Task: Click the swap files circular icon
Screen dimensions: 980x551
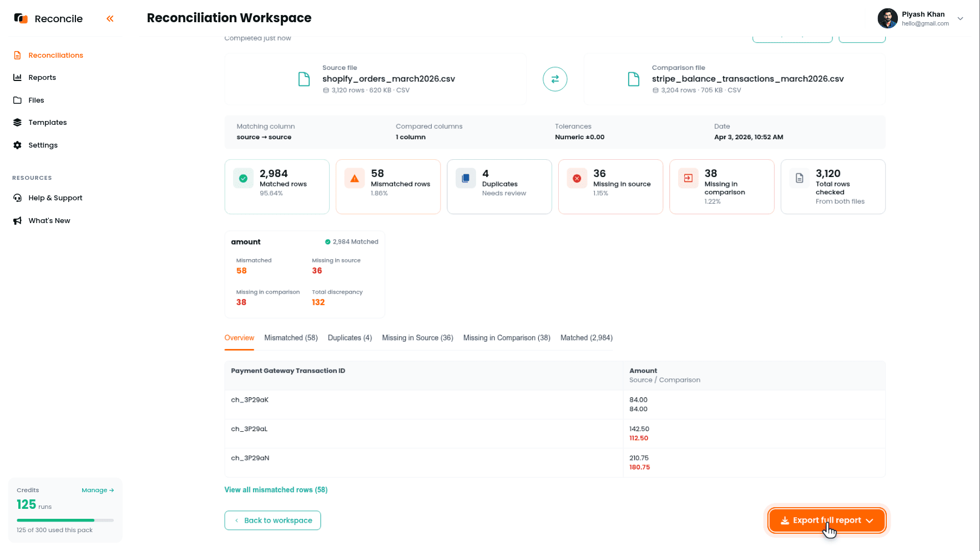Action: (555, 79)
